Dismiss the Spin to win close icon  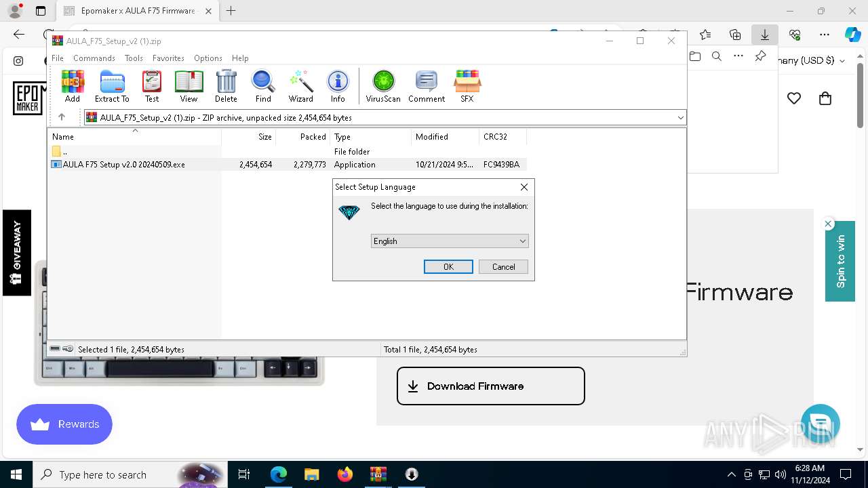tap(828, 224)
